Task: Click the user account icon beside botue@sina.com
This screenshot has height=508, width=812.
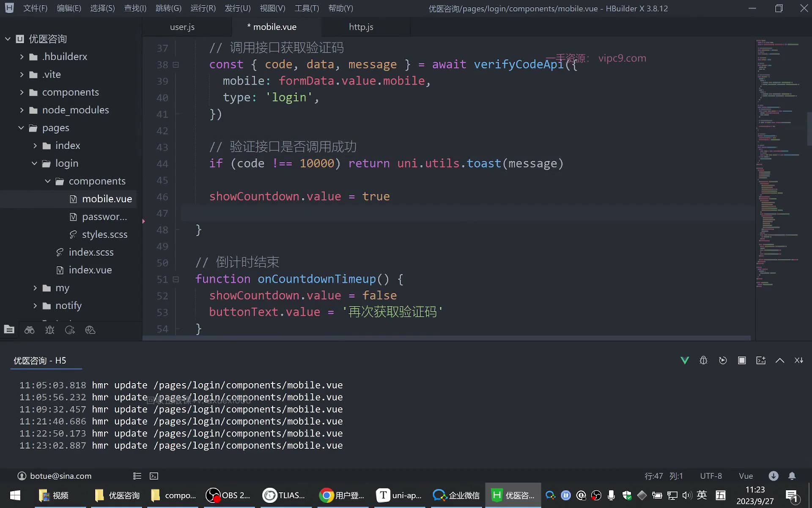Action: click(22, 476)
